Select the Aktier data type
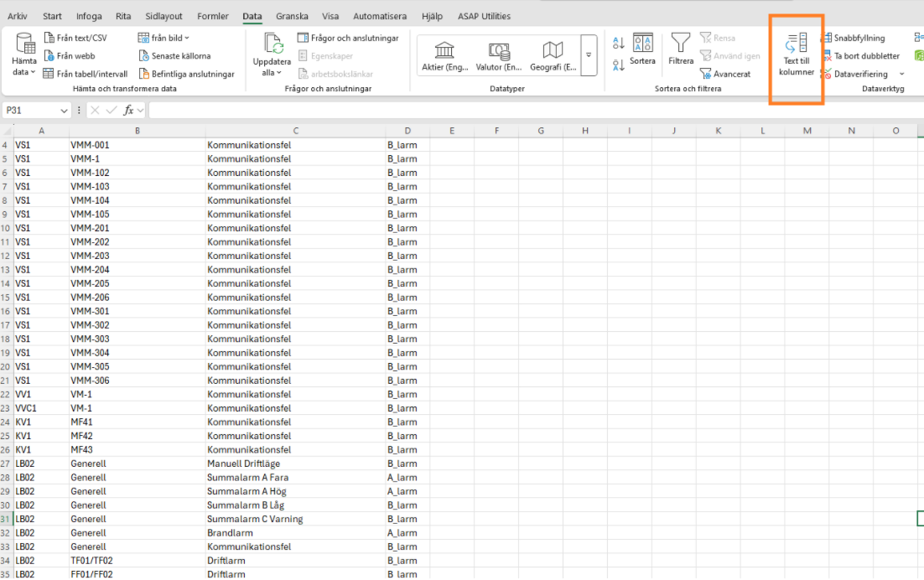Screen dimensions: 924x580 (x=445, y=56)
